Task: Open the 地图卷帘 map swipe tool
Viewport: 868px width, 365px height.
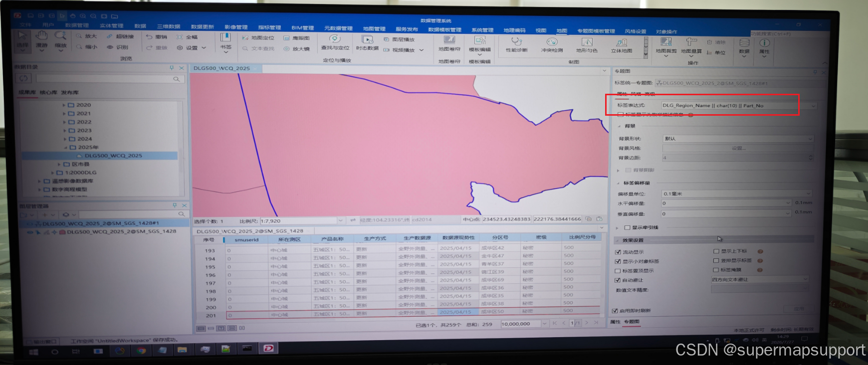Action: (449, 44)
